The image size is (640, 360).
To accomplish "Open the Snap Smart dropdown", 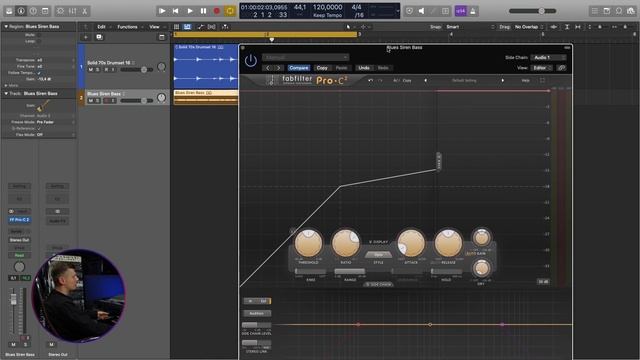I will click(470, 27).
